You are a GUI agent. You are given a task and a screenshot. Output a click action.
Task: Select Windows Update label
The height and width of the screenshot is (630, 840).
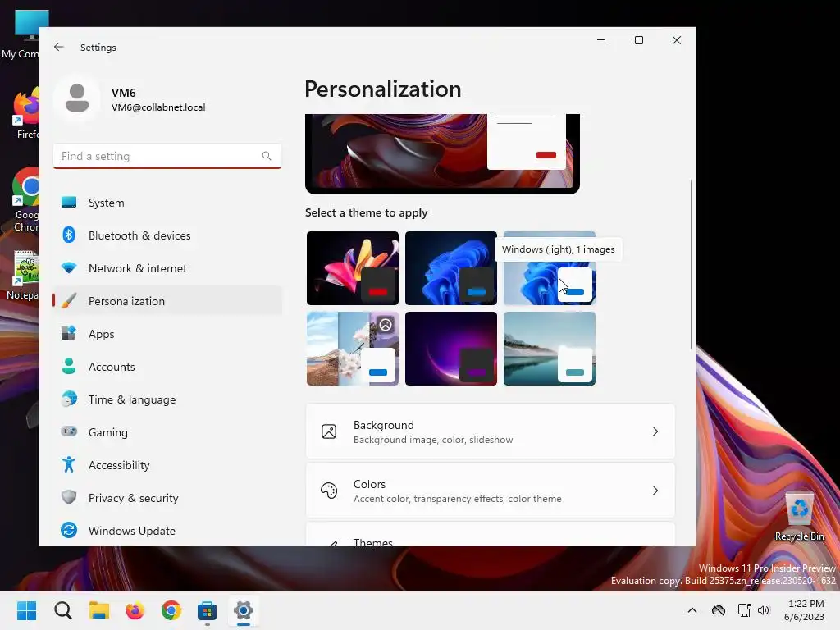point(132,531)
